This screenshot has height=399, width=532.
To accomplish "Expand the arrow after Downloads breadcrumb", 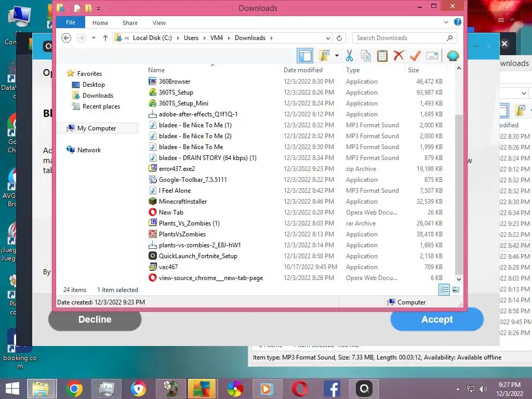I will [271, 38].
